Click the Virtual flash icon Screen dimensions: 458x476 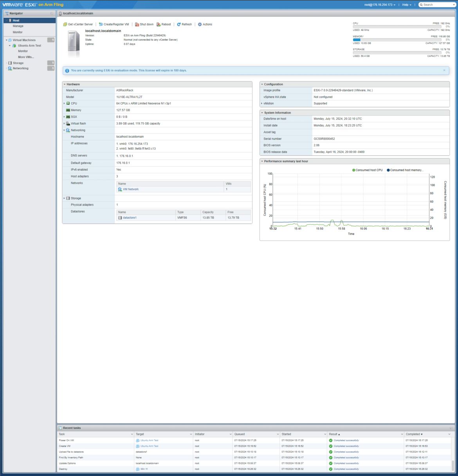pyautogui.click(x=68, y=123)
